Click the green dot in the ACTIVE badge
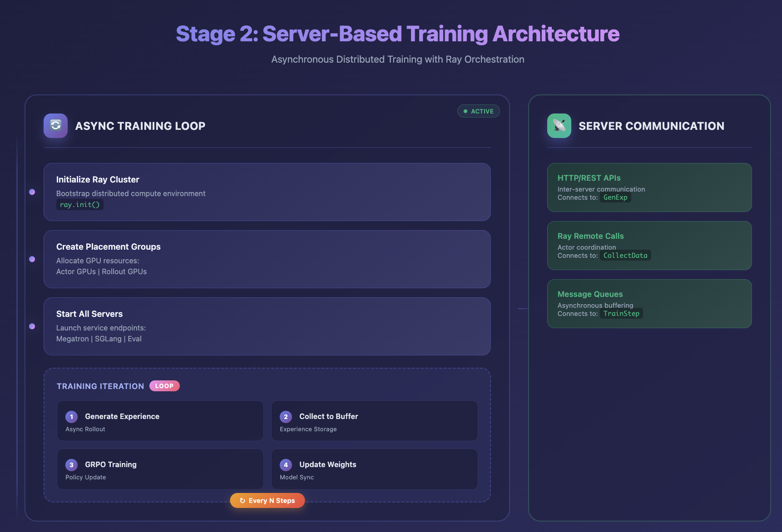The width and height of the screenshot is (782, 532). coord(465,111)
